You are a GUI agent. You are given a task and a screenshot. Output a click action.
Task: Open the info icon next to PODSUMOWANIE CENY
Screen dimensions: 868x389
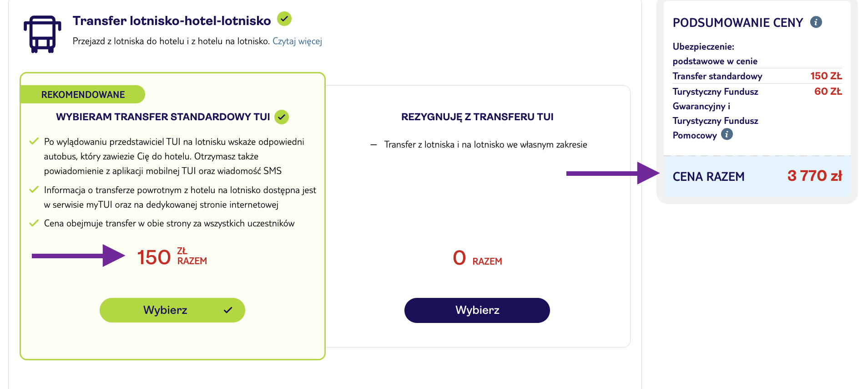pos(816,22)
